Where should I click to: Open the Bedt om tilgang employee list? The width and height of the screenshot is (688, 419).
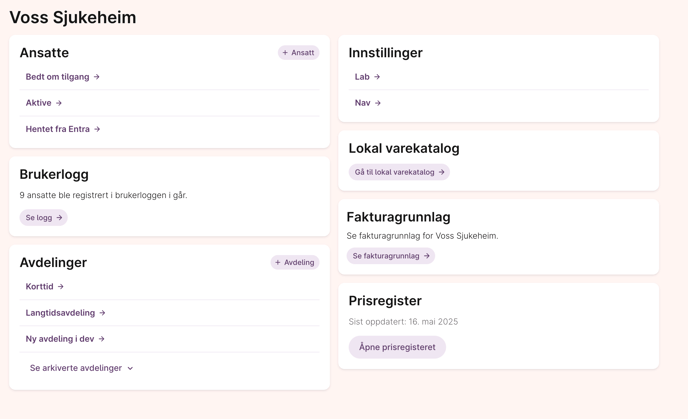[x=57, y=77]
